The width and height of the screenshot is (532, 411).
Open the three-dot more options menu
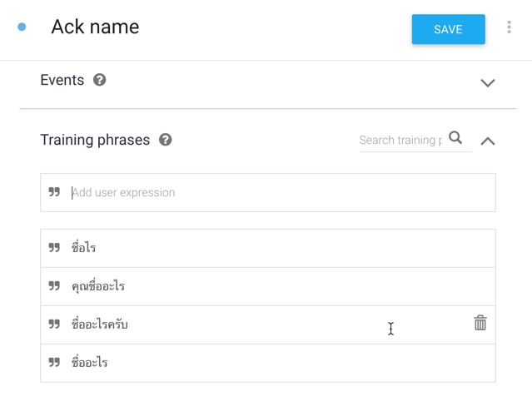click(509, 27)
